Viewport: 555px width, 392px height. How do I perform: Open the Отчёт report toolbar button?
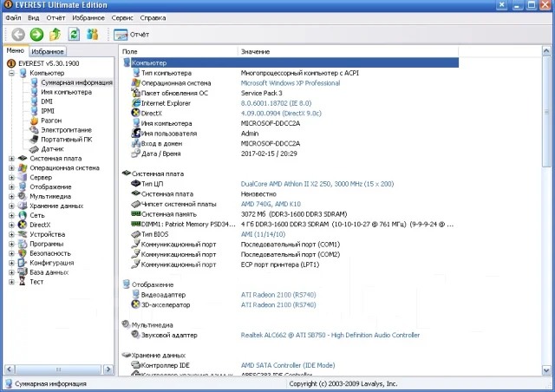(x=131, y=35)
